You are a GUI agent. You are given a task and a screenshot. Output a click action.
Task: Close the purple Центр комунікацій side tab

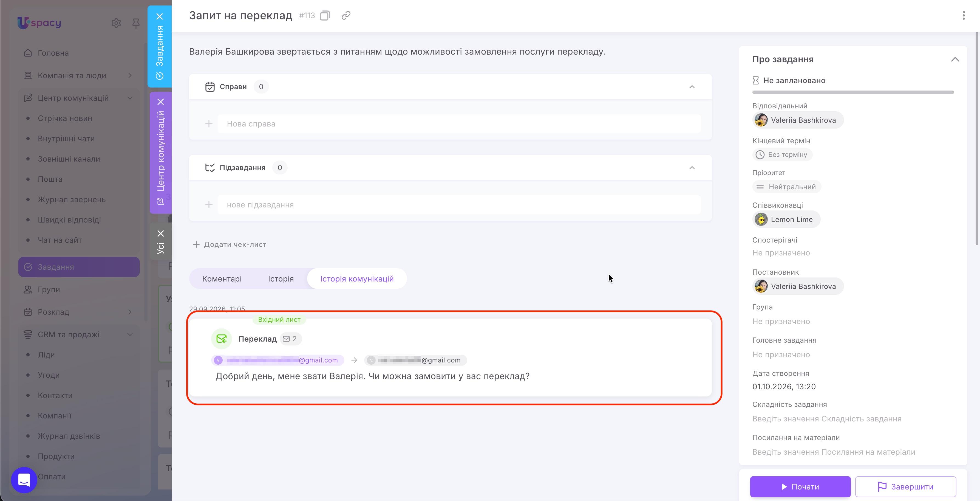tap(161, 102)
